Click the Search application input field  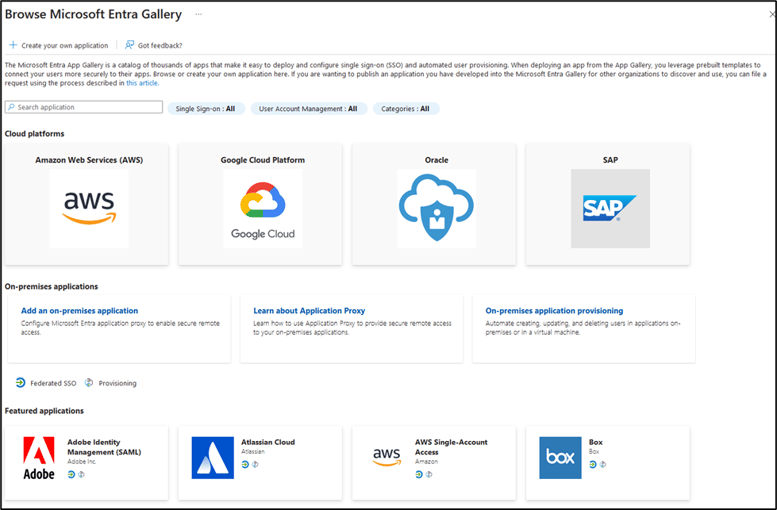pos(84,107)
